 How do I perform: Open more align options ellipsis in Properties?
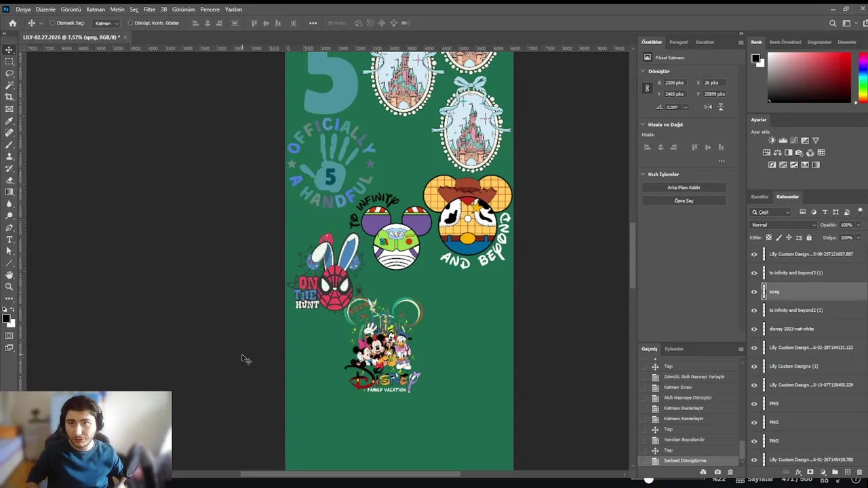coord(722,161)
